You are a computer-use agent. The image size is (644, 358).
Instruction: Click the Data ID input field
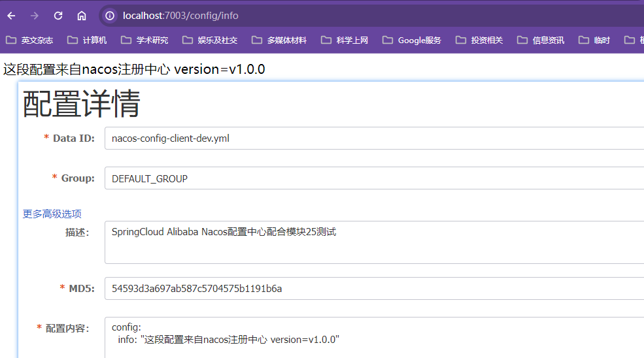click(x=373, y=138)
